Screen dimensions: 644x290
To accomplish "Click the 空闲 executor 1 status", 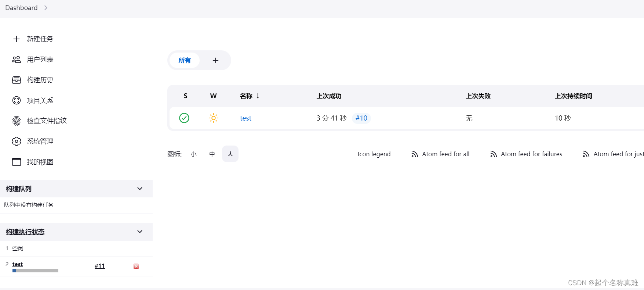I will (x=18, y=248).
